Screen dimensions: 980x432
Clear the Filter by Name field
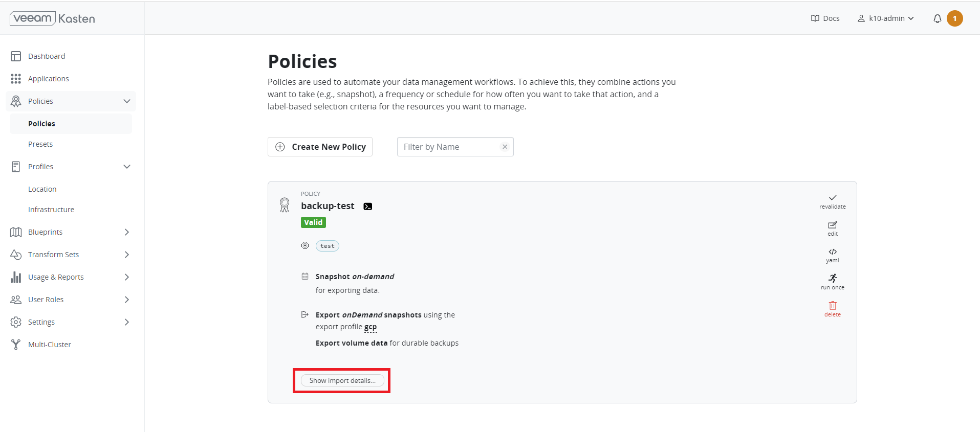[505, 147]
